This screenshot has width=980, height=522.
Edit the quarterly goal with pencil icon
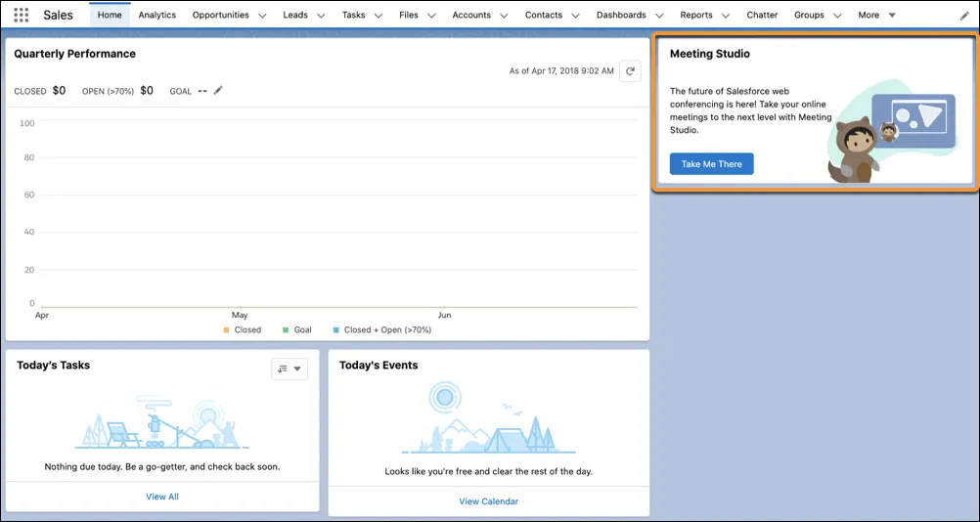(x=218, y=91)
